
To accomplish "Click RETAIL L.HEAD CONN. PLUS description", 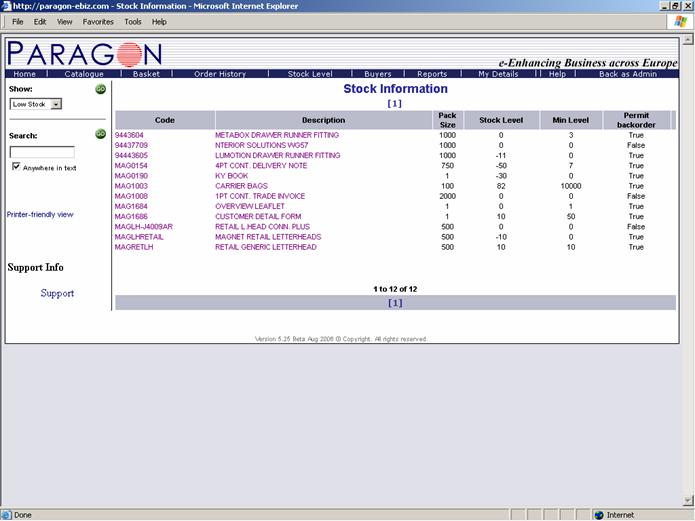I will point(262,227).
